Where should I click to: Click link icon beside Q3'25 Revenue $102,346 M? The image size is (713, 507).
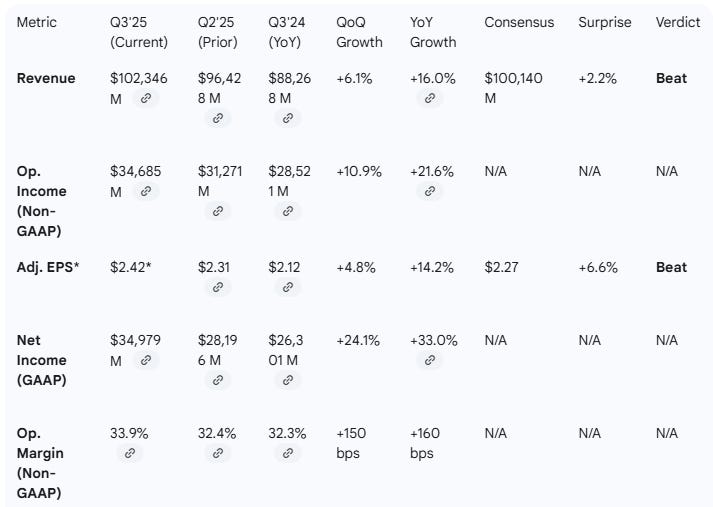148,98
